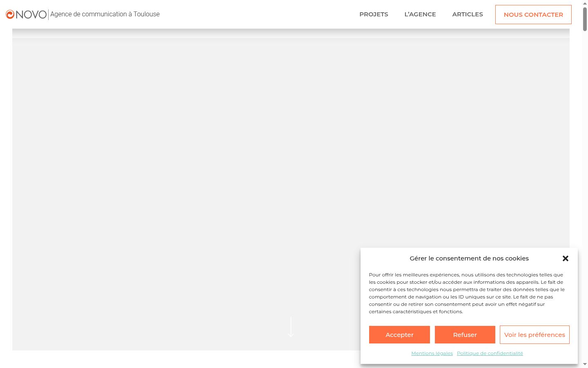Open the Mentions légales link

(x=432, y=353)
